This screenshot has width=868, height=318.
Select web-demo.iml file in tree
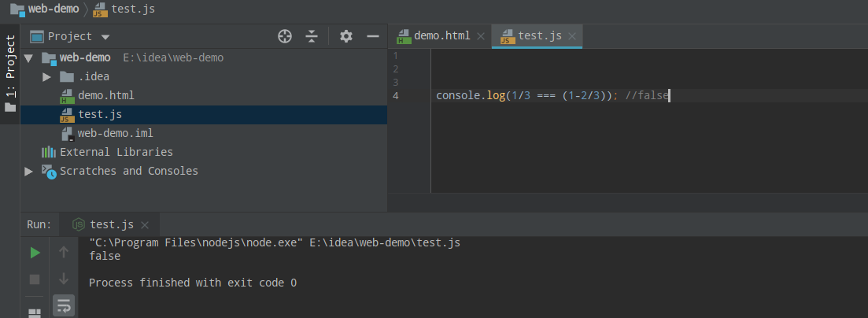point(115,134)
